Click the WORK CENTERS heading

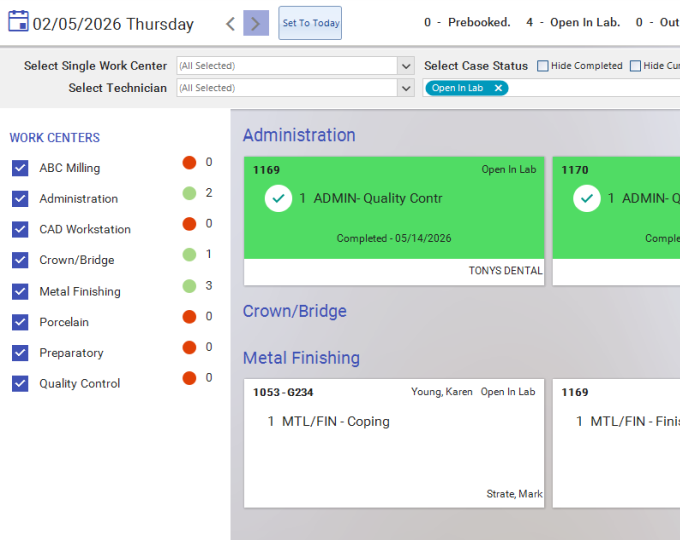tap(55, 138)
